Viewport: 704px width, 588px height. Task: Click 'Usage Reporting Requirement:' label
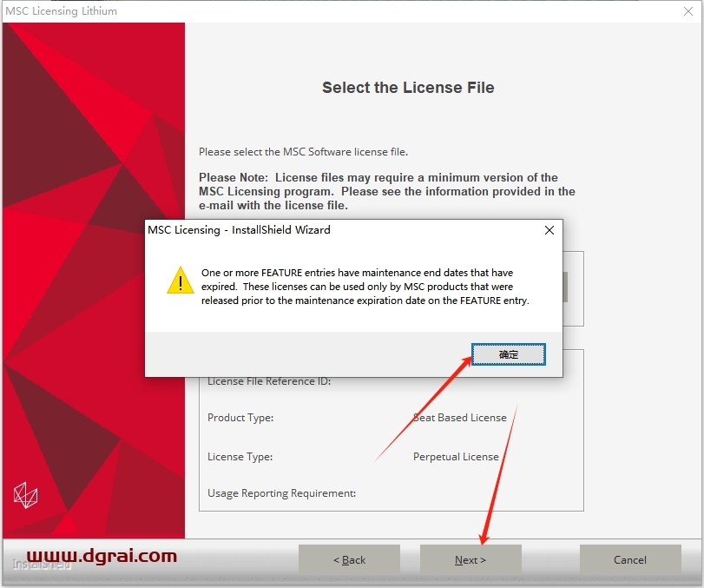281,493
